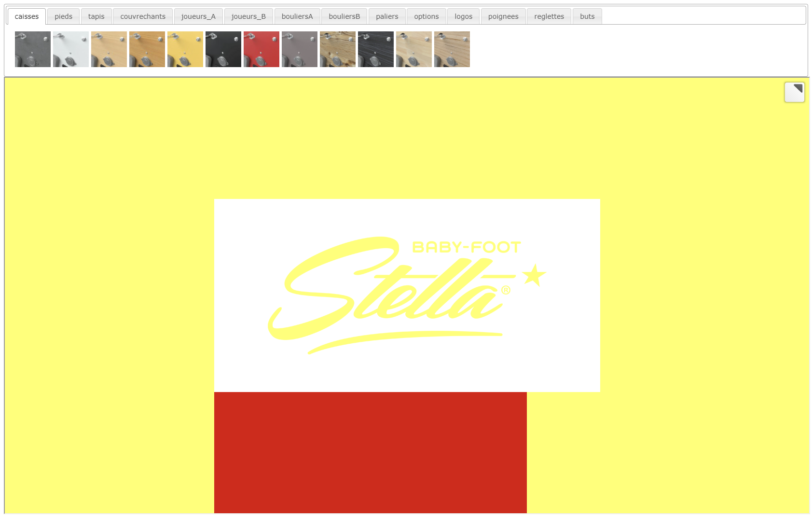This screenshot has height=520, width=812.
Task: Pick the rustic knotted wood caisse finish
Action: 338,49
